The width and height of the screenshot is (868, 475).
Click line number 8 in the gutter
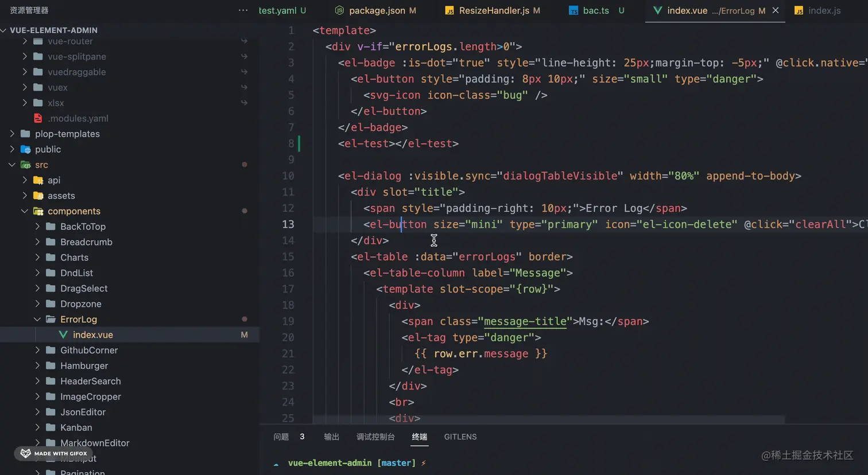tap(292, 143)
